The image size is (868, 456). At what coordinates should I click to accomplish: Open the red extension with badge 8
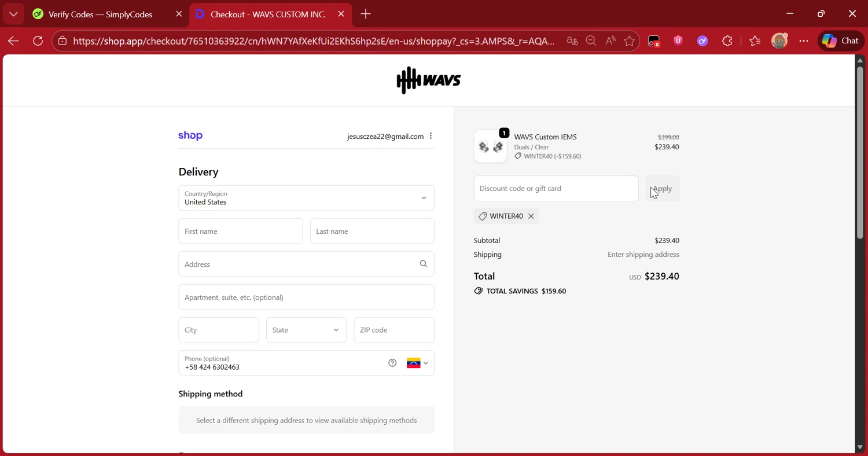[653, 41]
